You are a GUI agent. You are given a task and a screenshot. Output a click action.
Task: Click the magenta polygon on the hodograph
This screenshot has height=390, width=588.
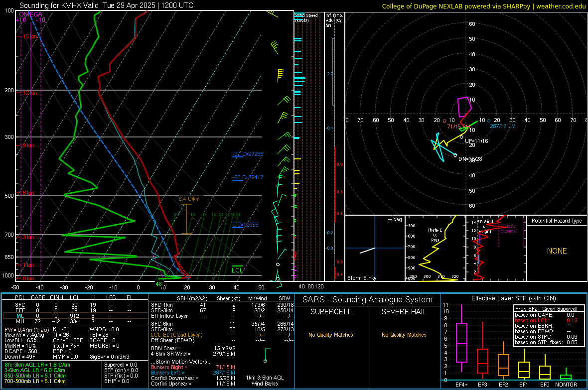pos(464,107)
